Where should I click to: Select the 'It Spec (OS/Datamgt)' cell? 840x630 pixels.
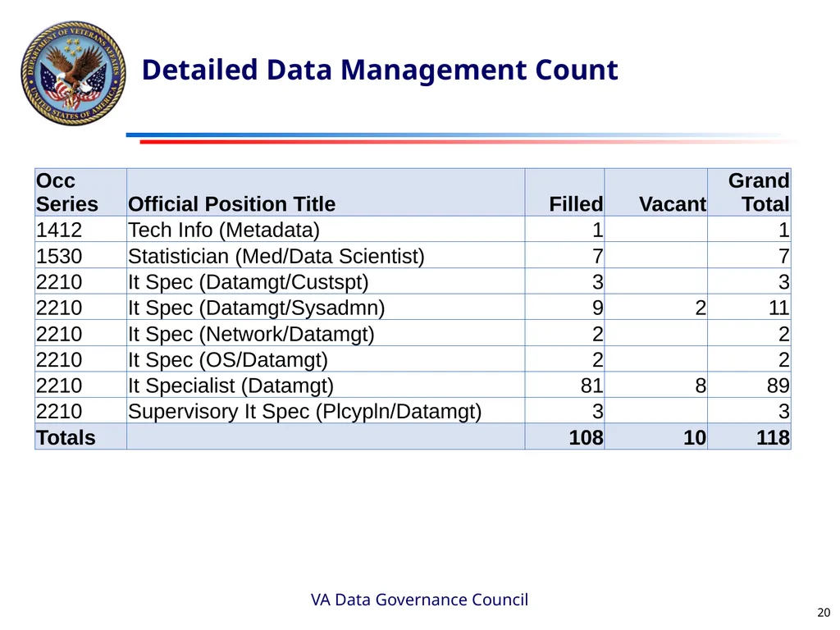tap(326, 359)
